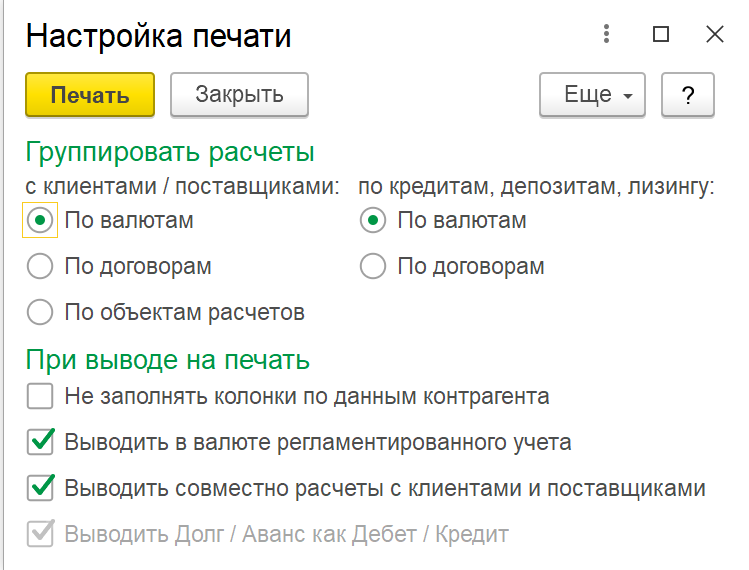The height and width of the screenshot is (570, 749).
Task: Choose По договорам for credits and deposits
Action: coord(373,267)
